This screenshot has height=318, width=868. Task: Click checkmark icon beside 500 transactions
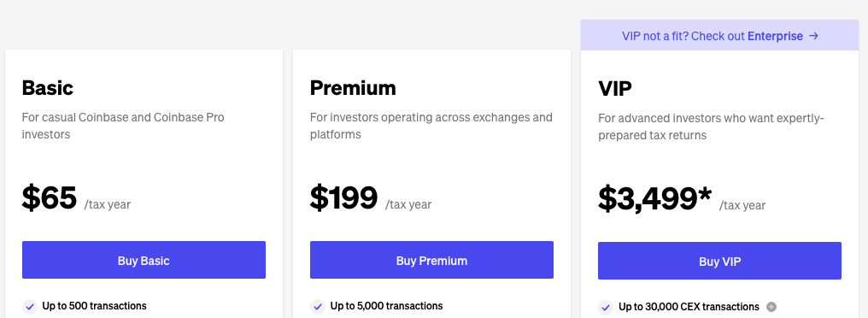pos(29,306)
